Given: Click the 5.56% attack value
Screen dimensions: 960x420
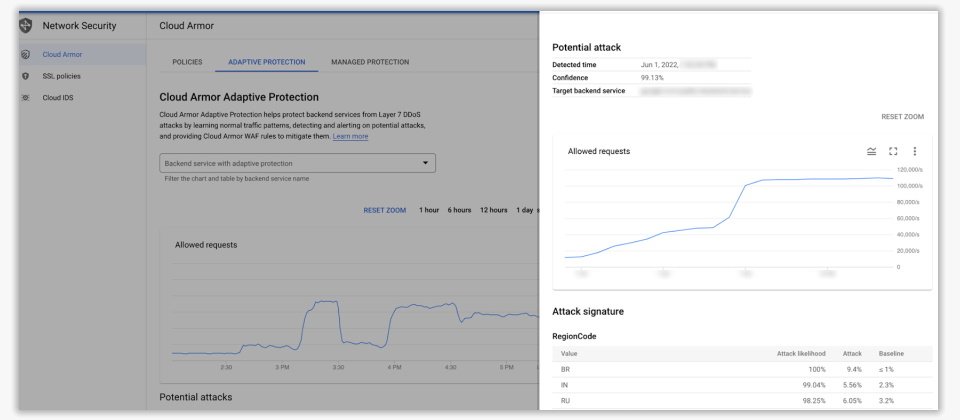Looking at the screenshot, I should pos(852,385).
